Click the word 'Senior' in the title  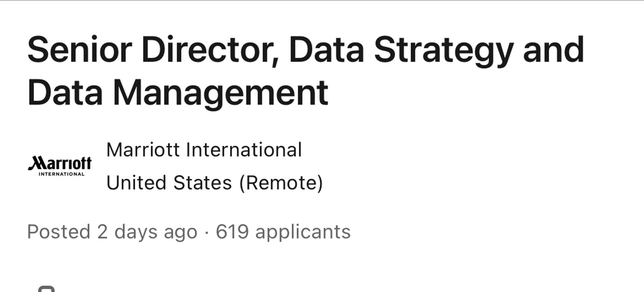coord(80,50)
